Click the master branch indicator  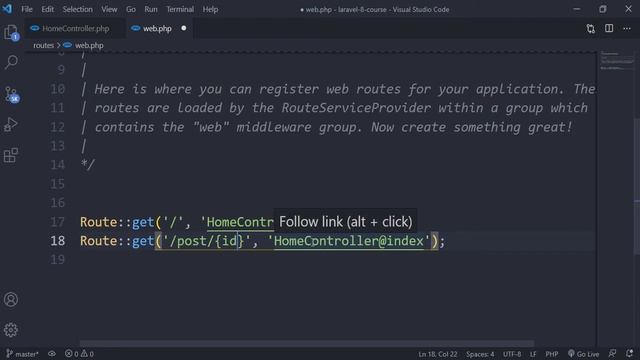(22, 354)
